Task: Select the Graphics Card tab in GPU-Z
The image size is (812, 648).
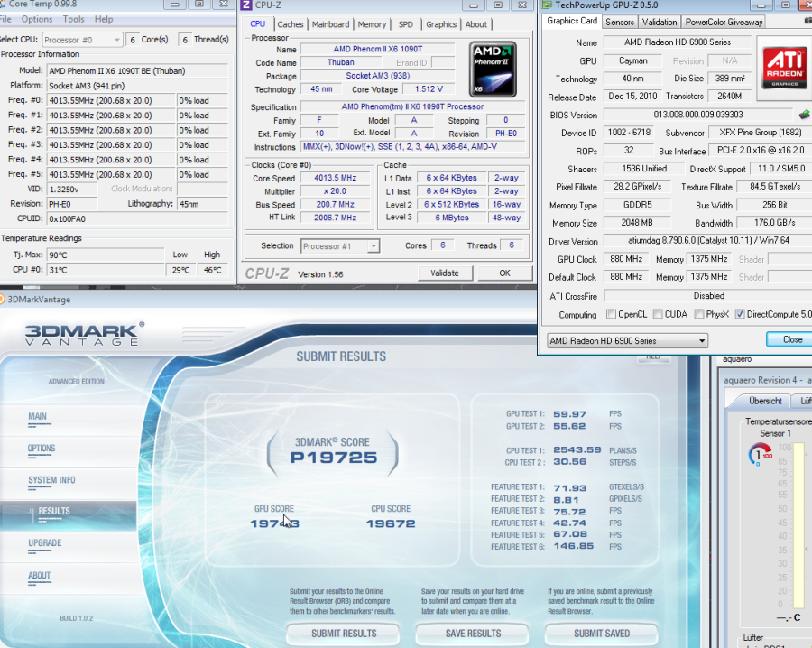Action: tap(572, 21)
